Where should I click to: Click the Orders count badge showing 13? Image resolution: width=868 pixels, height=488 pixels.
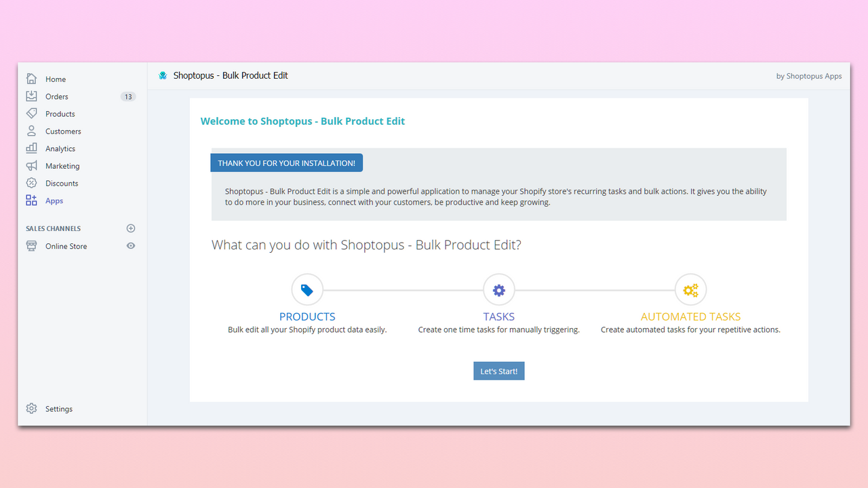click(x=127, y=96)
